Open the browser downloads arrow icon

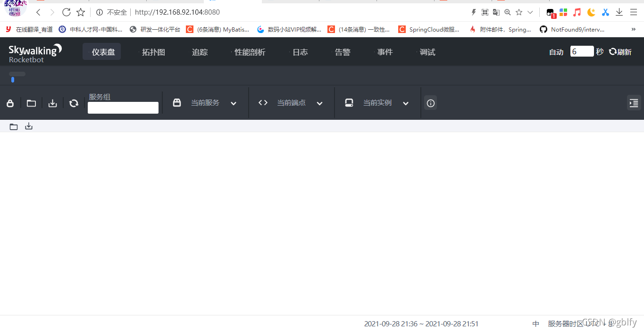pyautogui.click(x=619, y=12)
